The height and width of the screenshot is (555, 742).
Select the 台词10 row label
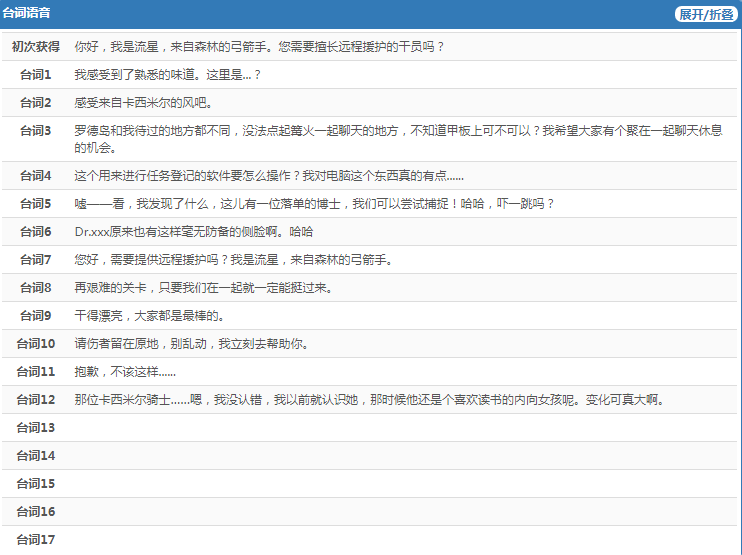(x=35, y=344)
